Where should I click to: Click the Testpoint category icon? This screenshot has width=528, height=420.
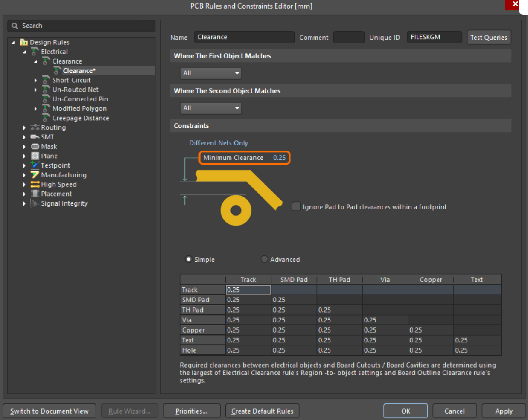pos(35,165)
